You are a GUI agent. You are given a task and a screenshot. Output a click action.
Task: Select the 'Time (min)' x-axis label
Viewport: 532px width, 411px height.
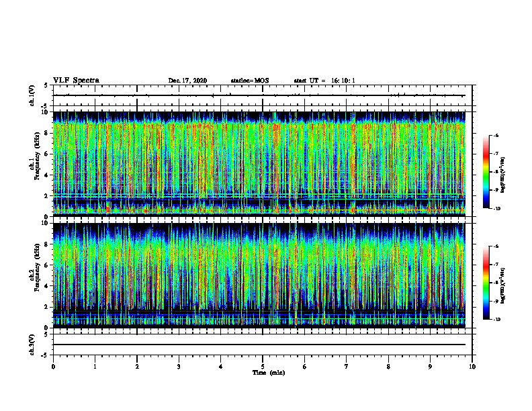[x=269, y=373]
